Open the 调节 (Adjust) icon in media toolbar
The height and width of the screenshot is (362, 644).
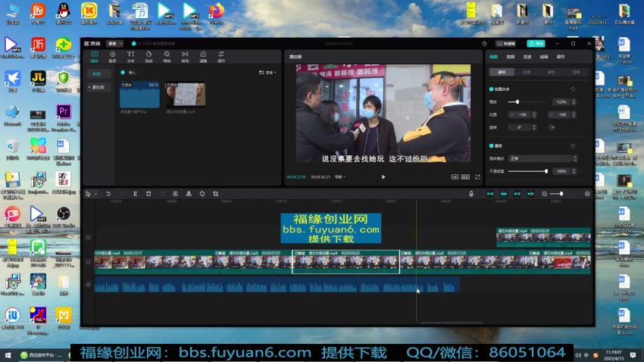(x=221, y=57)
